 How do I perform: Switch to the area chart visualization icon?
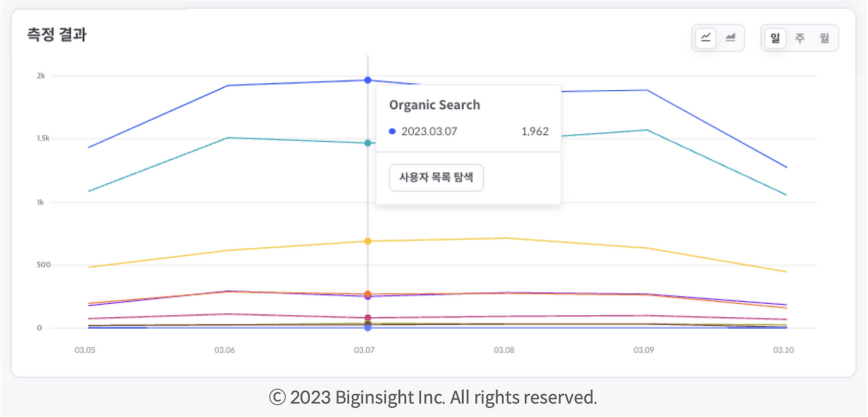[x=730, y=38]
